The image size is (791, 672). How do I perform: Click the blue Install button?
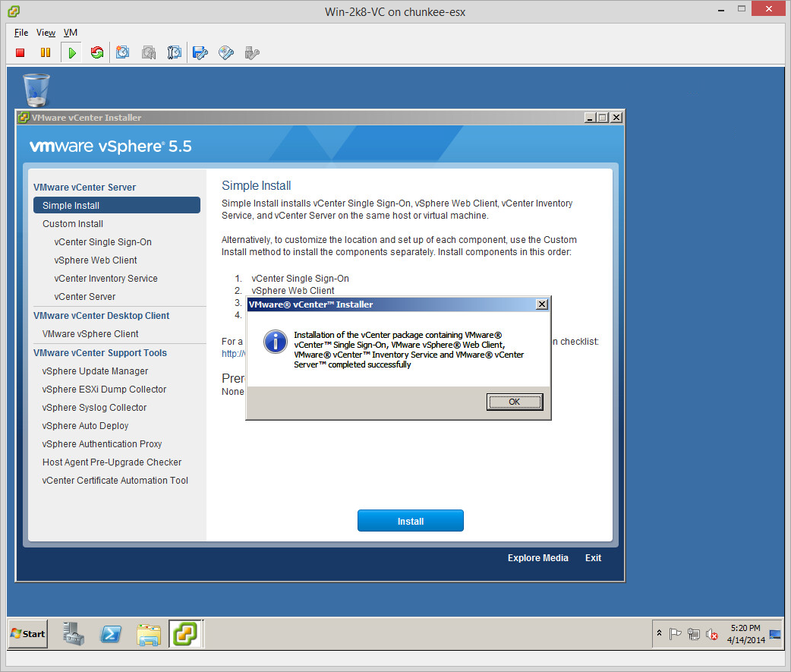(410, 521)
